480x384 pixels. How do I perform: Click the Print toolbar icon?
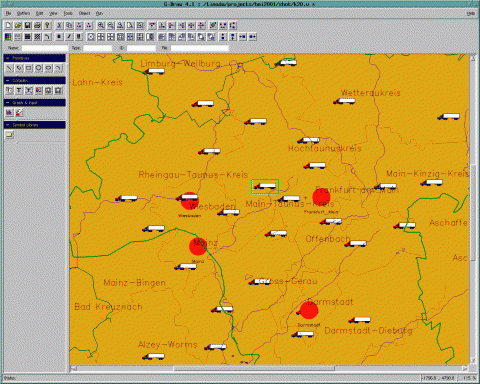coord(37,25)
